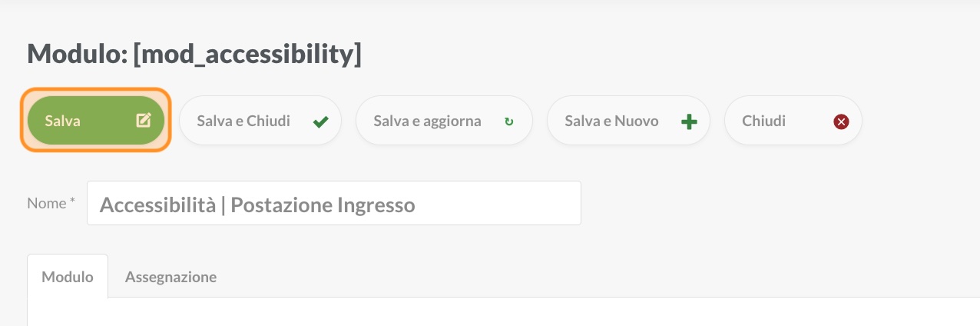Focus the Nome text input field
This screenshot has width=980, height=326.
(x=334, y=203)
